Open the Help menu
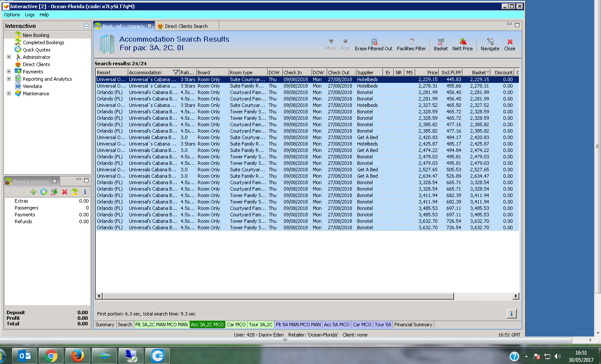 click(44, 15)
